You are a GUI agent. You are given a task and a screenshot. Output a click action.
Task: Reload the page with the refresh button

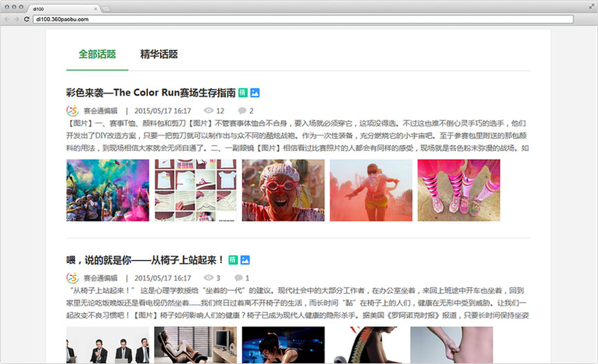[26, 19]
